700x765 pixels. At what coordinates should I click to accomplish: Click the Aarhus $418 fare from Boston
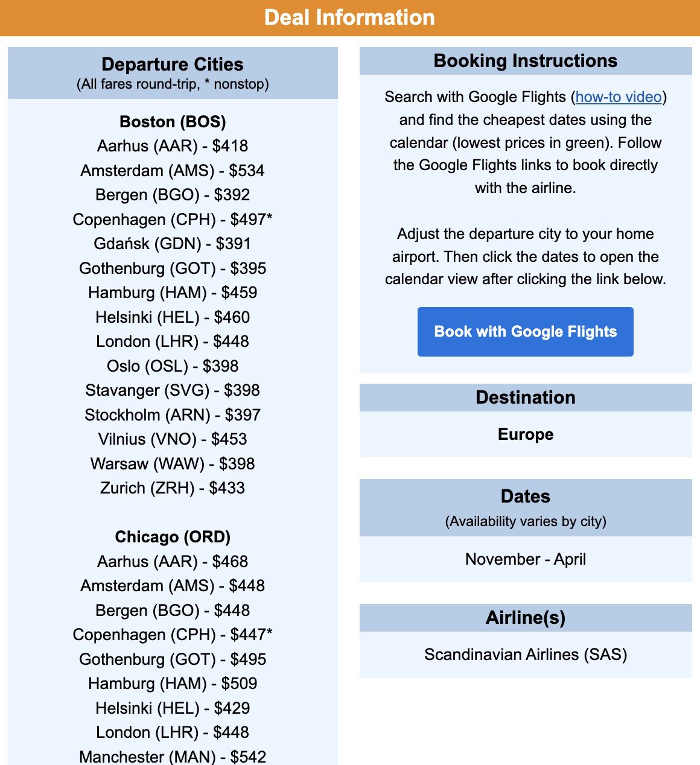[173, 146]
